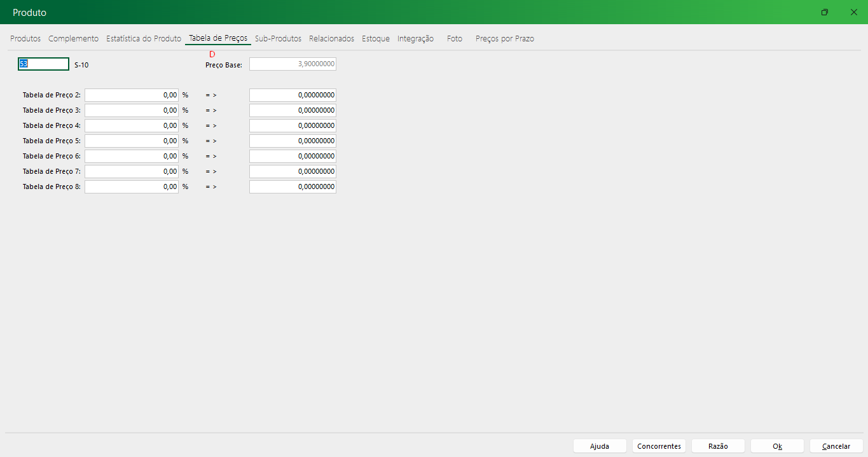This screenshot has height=457, width=868.
Task: Click the Tabela de Preço 2 label
Action: pyautogui.click(x=52, y=95)
